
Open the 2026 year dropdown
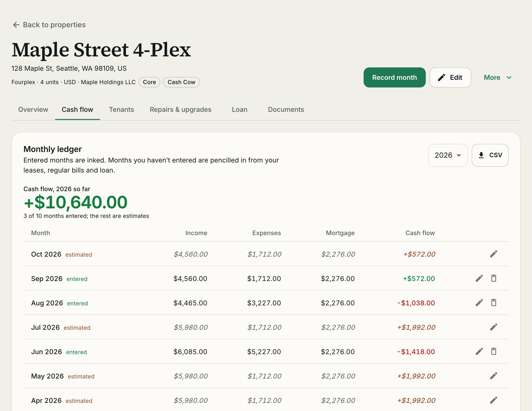[x=448, y=155]
